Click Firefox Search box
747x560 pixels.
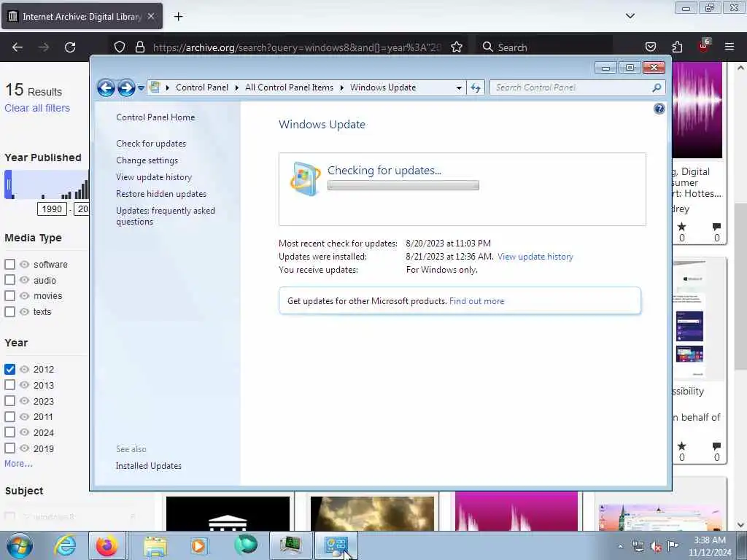546,47
